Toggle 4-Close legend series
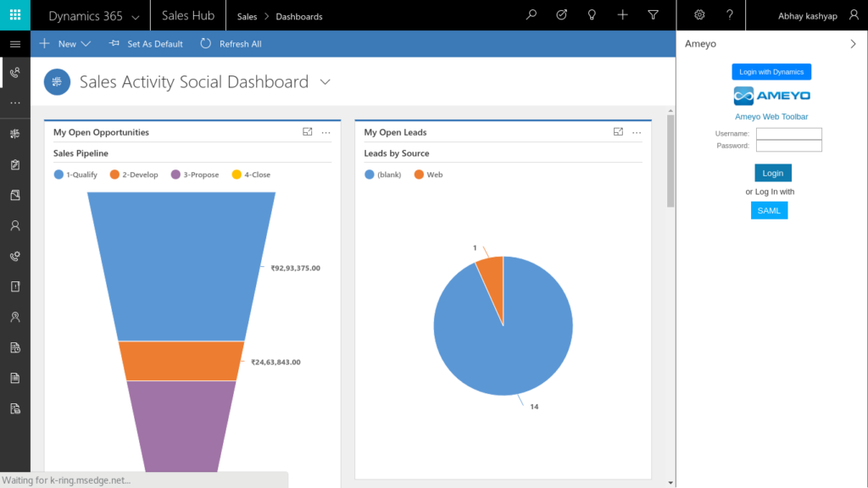 click(251, 175)
